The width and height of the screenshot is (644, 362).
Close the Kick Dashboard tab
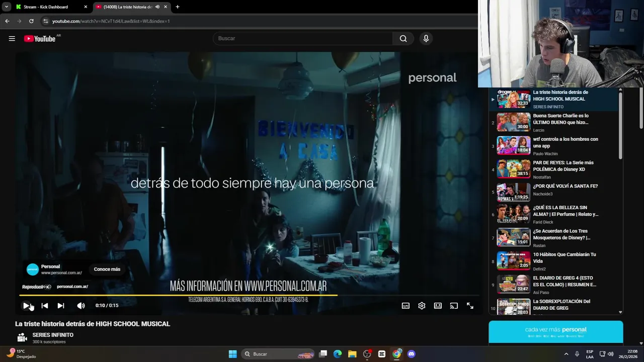[x=86, y=7]
